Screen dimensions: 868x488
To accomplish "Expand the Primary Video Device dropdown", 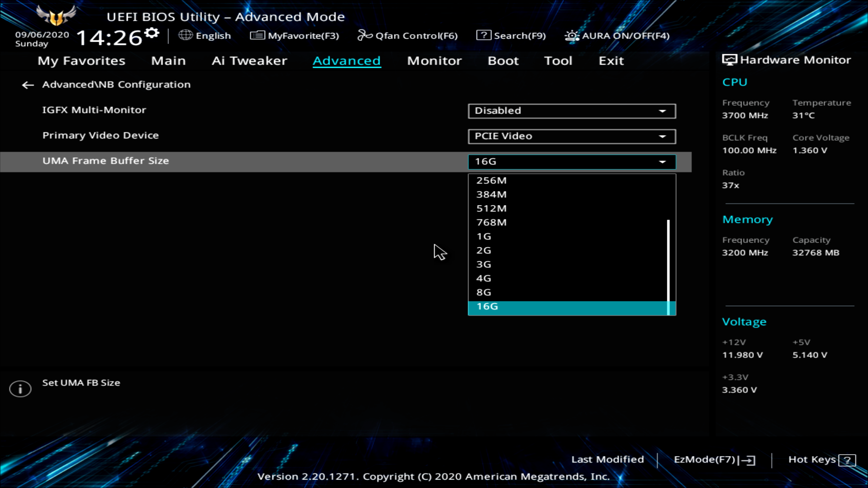I will click(x=572, y=136).
